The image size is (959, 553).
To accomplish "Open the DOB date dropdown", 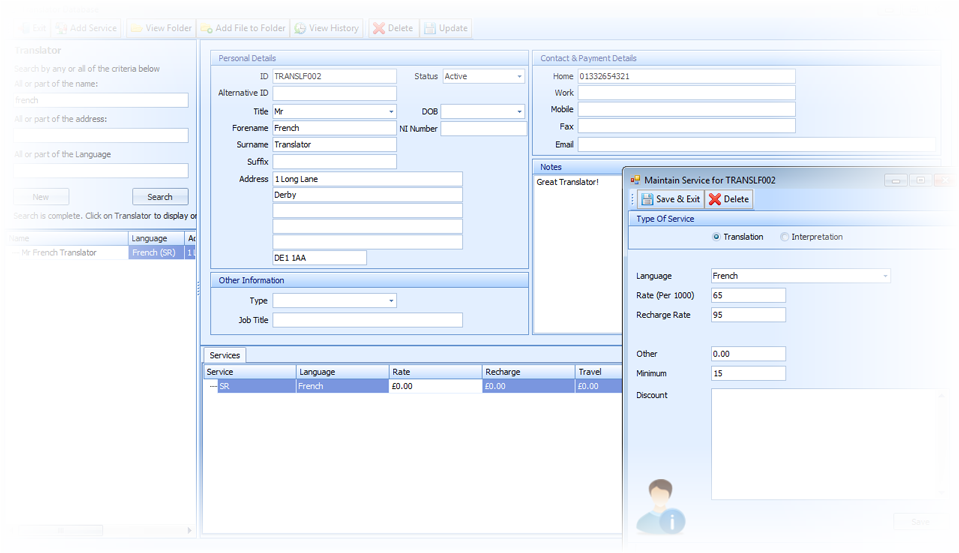I will coord(519,112).
